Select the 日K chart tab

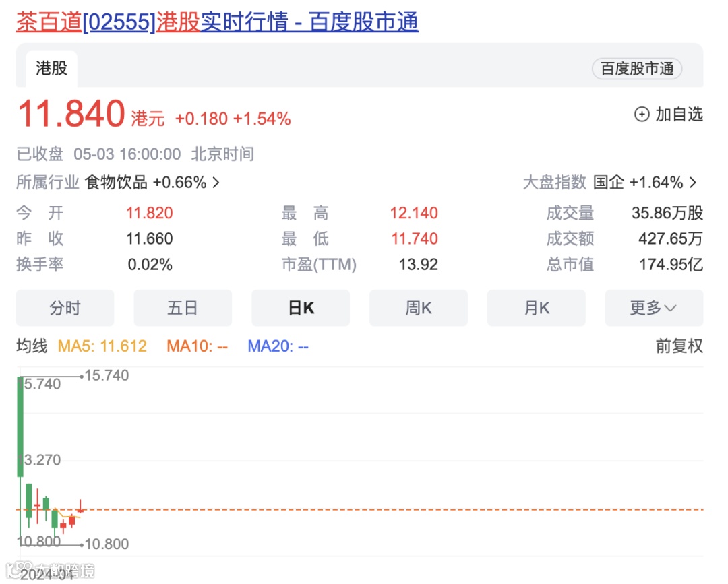point(301,308)
